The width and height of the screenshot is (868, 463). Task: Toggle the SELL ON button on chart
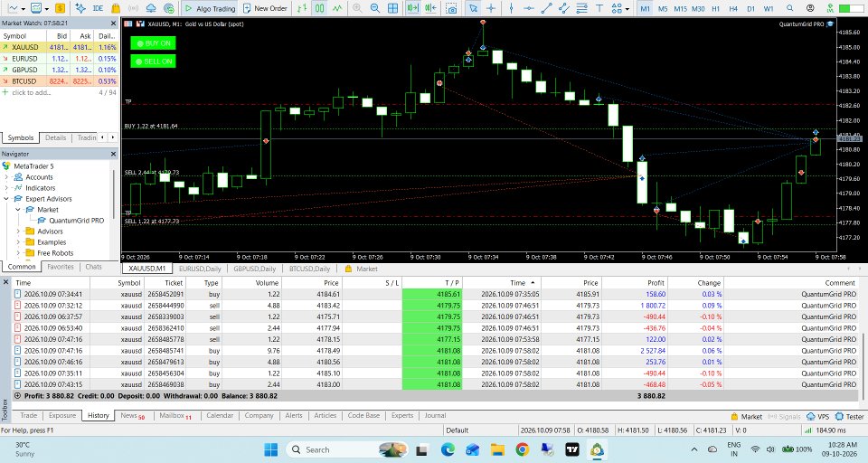(154, 61)
